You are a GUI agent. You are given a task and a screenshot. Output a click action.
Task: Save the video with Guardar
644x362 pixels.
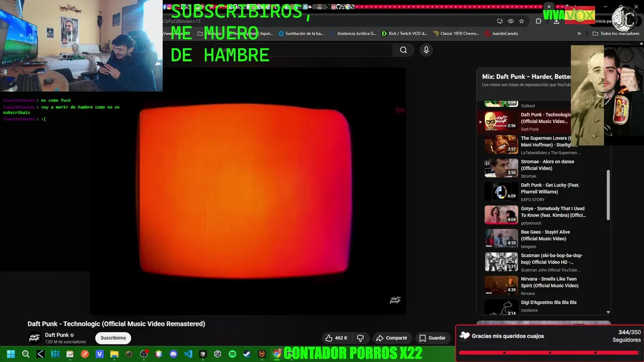(432, 338)
